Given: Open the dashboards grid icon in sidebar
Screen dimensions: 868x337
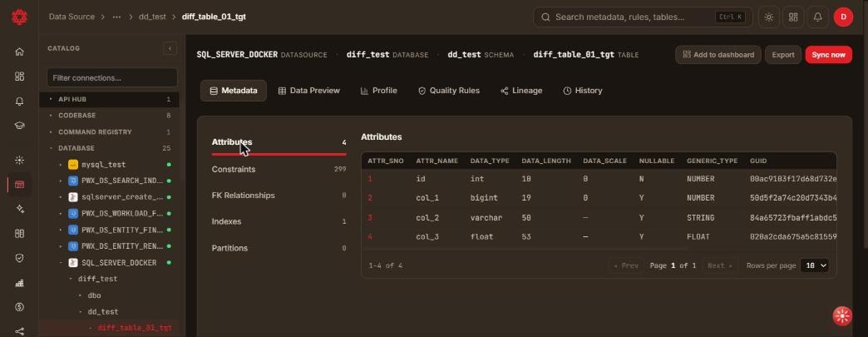Looking at the screenshot, I should pyautogui.click(x=19, y=77).
